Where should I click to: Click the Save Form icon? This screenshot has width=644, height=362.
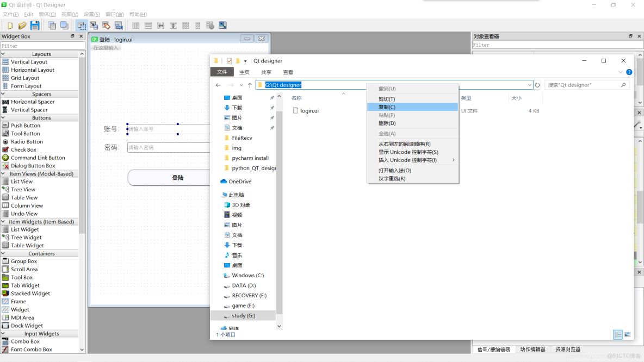point(34,25)
